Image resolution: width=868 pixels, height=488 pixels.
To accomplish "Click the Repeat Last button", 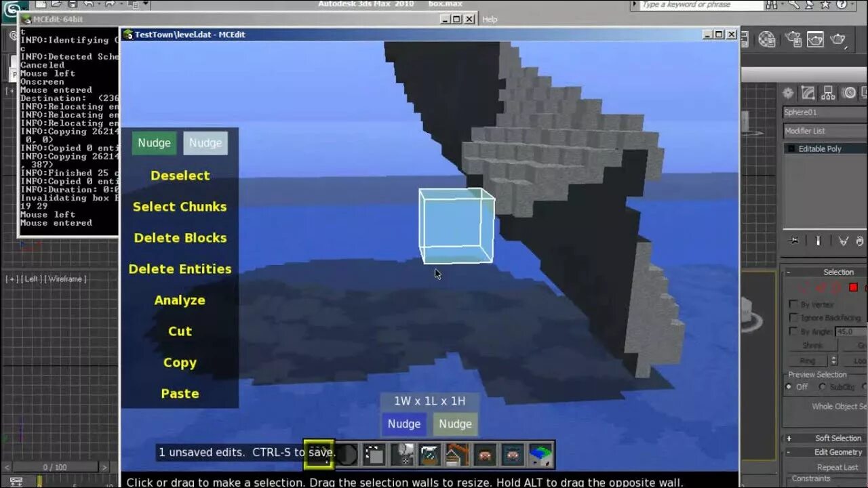I will [x=837, y=467].
